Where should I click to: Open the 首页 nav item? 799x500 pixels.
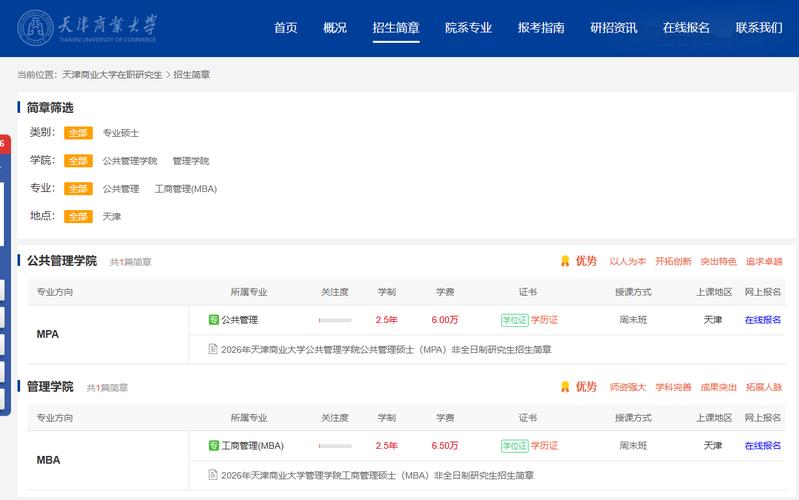(285, 28)
